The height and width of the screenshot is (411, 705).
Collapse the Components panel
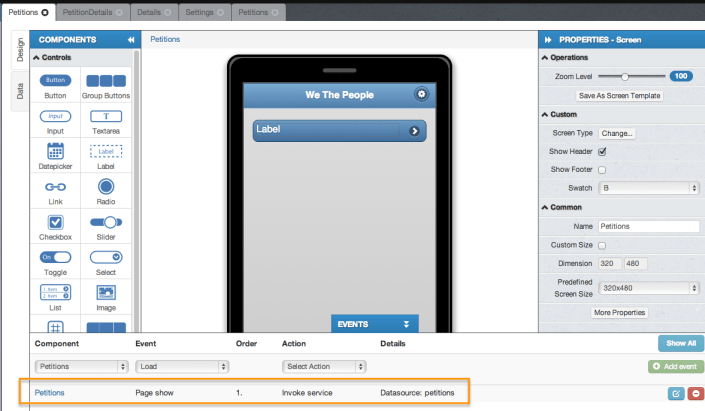(x=130, y=40)
